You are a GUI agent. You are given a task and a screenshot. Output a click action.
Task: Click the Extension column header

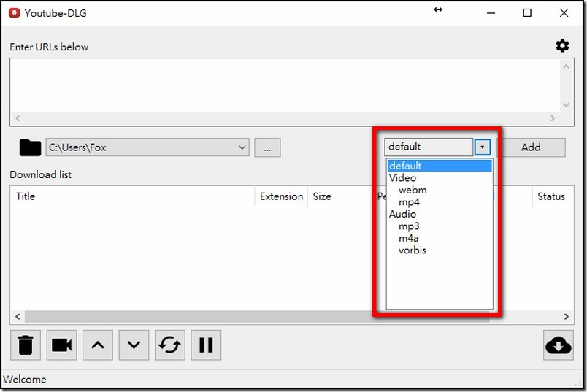pyautogui.click(x=282, y=196)
